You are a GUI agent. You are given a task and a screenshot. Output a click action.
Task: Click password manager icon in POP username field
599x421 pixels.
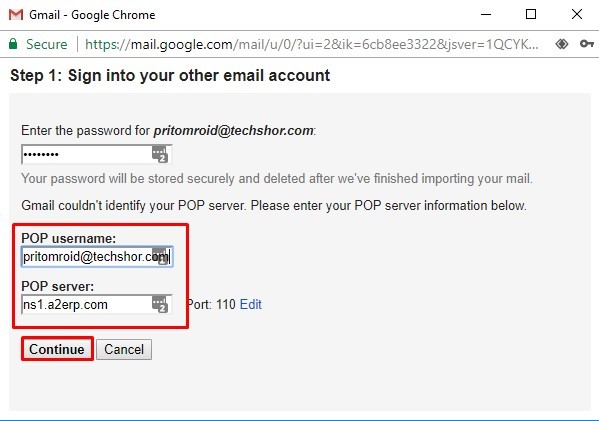click(x=160, y=256)
